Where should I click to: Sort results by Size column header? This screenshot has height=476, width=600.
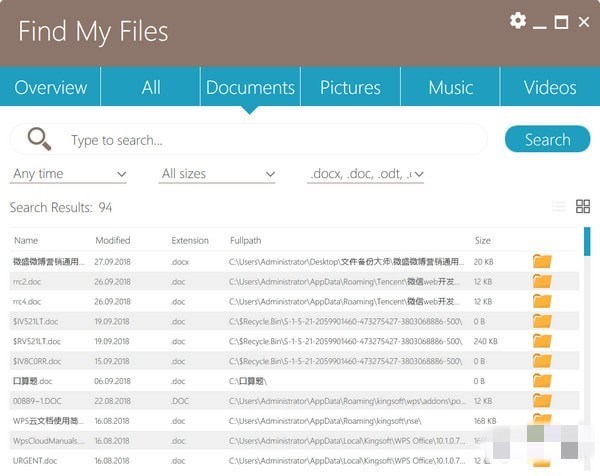[483, 240]
